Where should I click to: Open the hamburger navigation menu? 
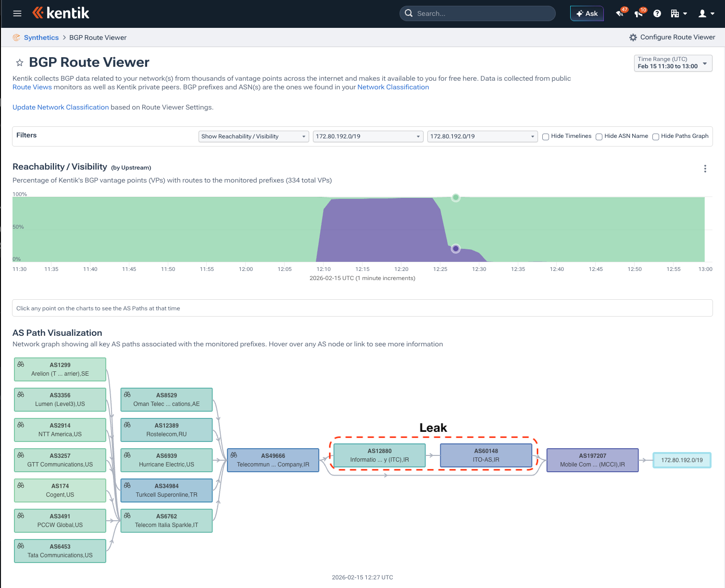click(17, 13)
